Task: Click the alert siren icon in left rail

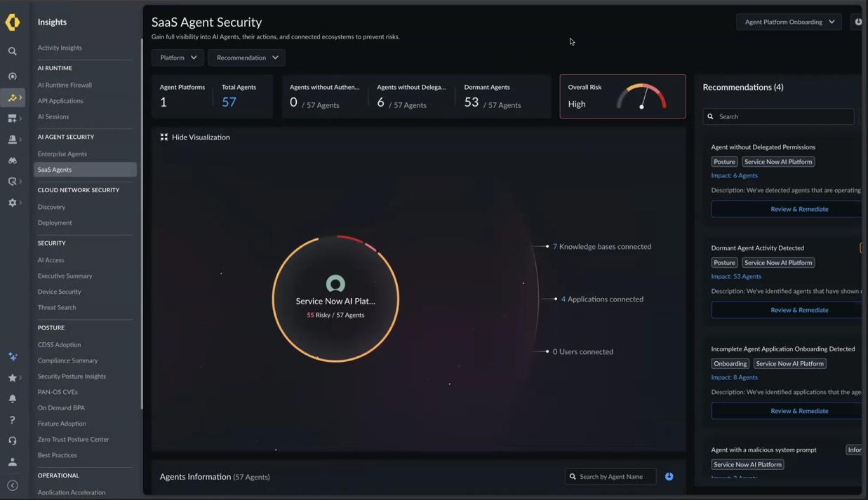Action: (12, 140)
